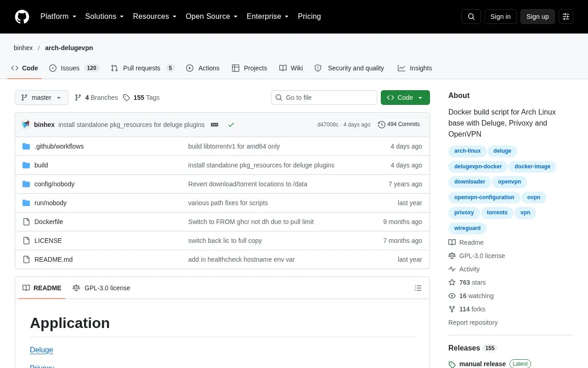The image size is (588, 368).
Task: Open the Pricing link
Action: [309, 17]
